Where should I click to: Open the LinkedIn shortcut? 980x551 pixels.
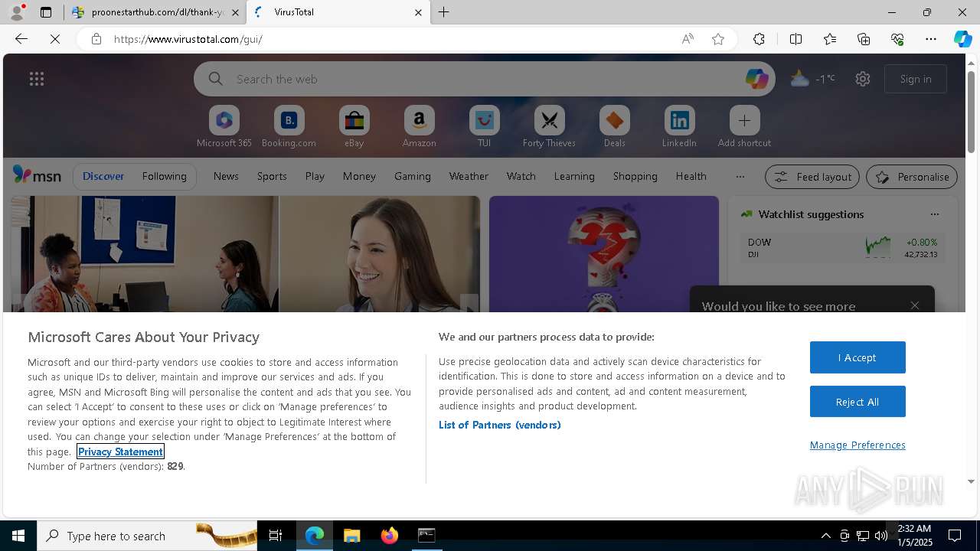679,127
